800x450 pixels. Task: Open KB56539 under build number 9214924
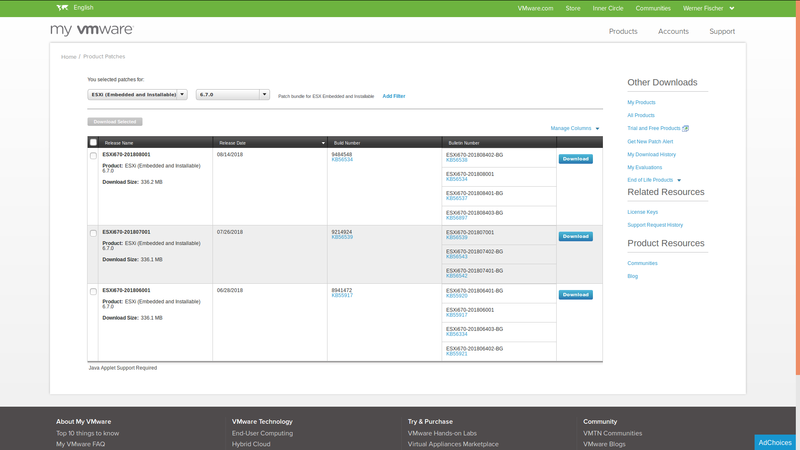click(342, 237)
